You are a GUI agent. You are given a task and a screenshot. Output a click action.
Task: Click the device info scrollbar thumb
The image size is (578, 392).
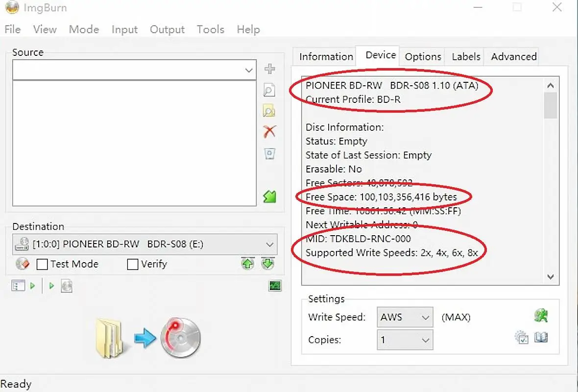[x=551, y=105]
